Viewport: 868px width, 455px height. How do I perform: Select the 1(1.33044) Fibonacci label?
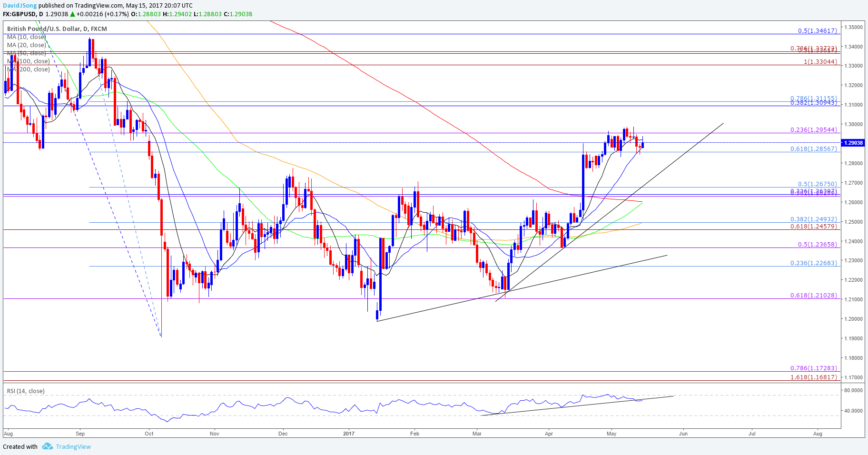820,61
